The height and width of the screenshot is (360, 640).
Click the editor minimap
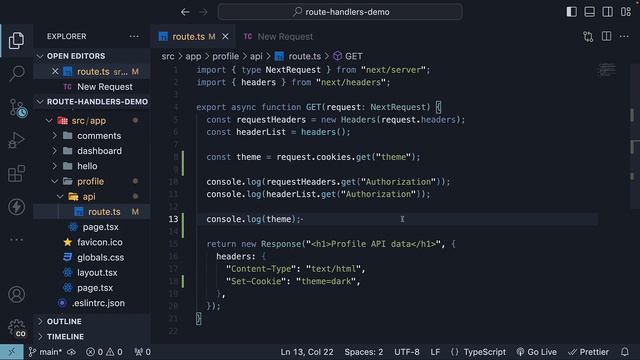[607, 71]
